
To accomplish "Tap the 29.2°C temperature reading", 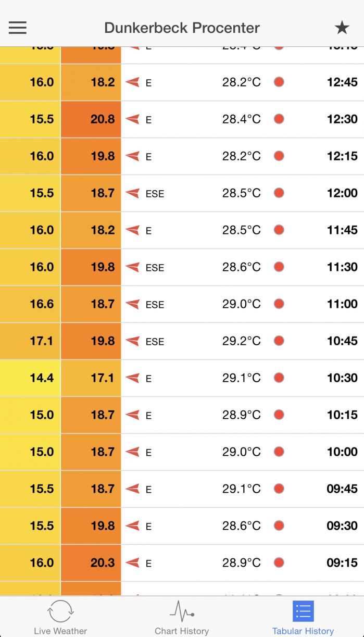I will [x=242, y=341].
